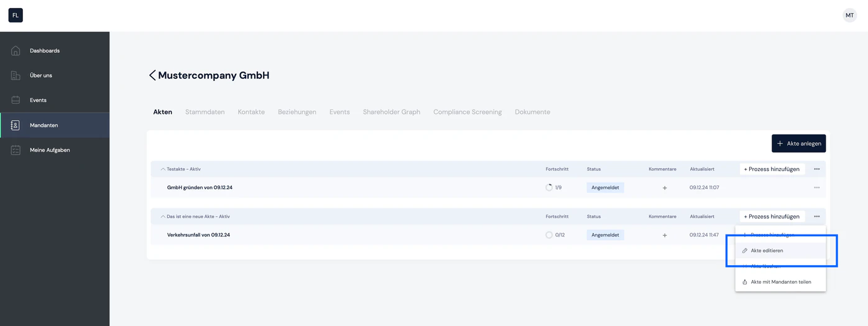Add a comment to GmbH gründen row

point(664,187)
